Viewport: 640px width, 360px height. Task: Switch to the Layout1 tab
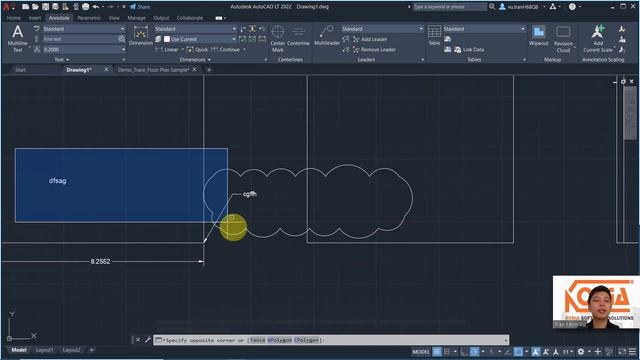pos(44,350)
